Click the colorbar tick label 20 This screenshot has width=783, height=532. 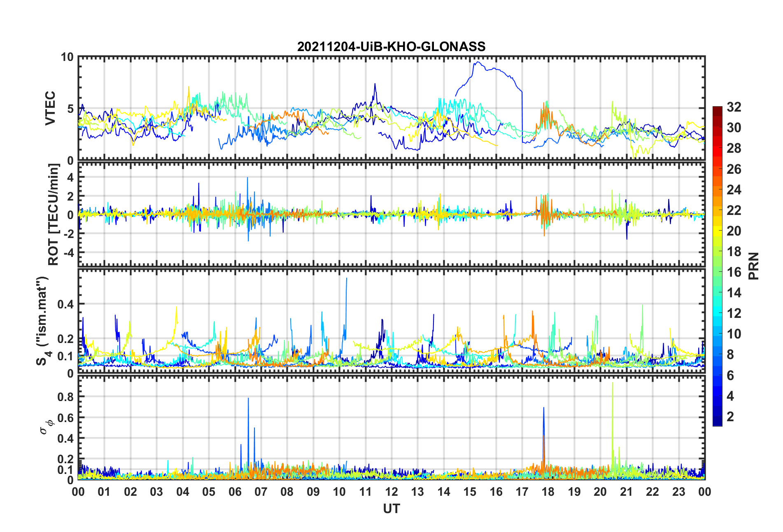pos(734,231)
